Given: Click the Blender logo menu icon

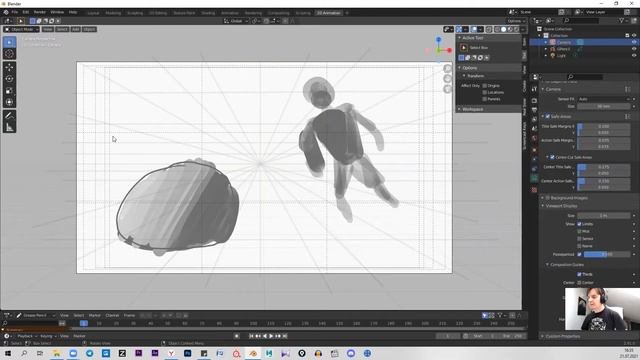Looking at the screenshot, I should tap(6, 13).
